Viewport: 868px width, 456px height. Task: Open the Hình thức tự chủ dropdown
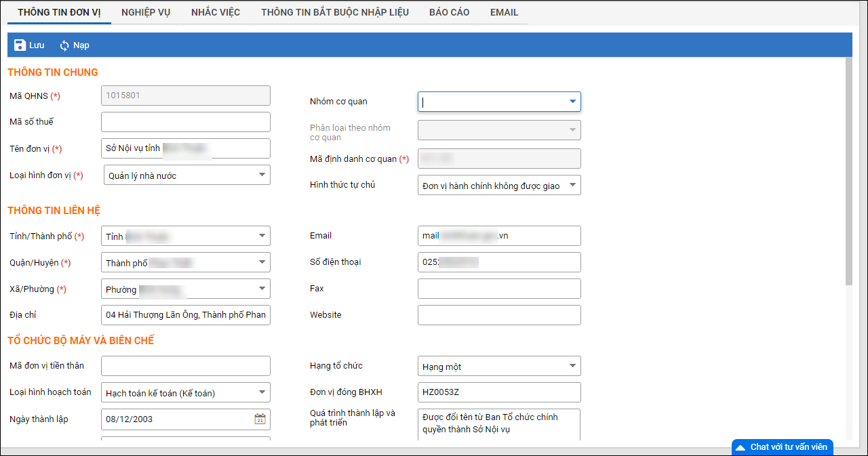pos(572,185)
